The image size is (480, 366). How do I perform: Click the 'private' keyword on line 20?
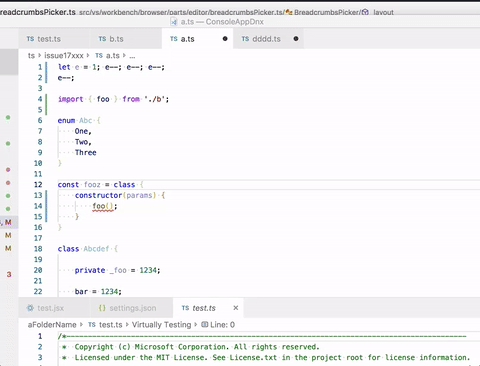90,270
